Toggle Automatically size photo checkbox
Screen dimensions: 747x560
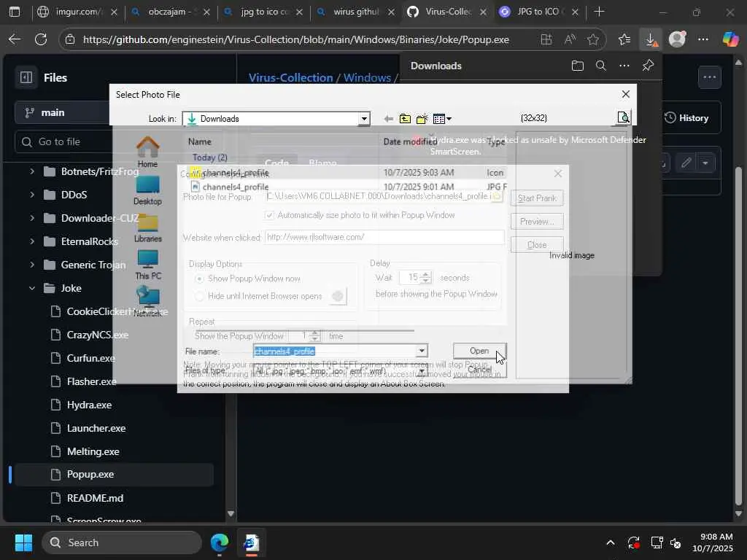coord(269,215)
